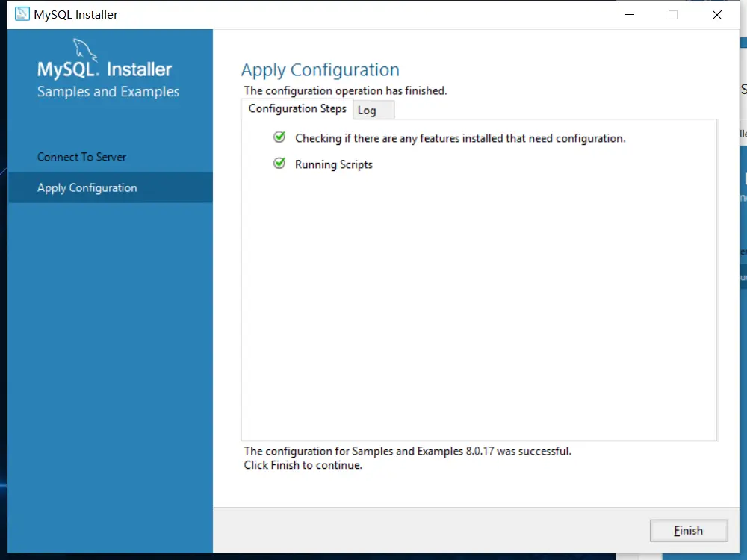The height and width of the screenshot is (560, 747).
Task: Select the Configuration Steps tab
Action: pos(297,108)
